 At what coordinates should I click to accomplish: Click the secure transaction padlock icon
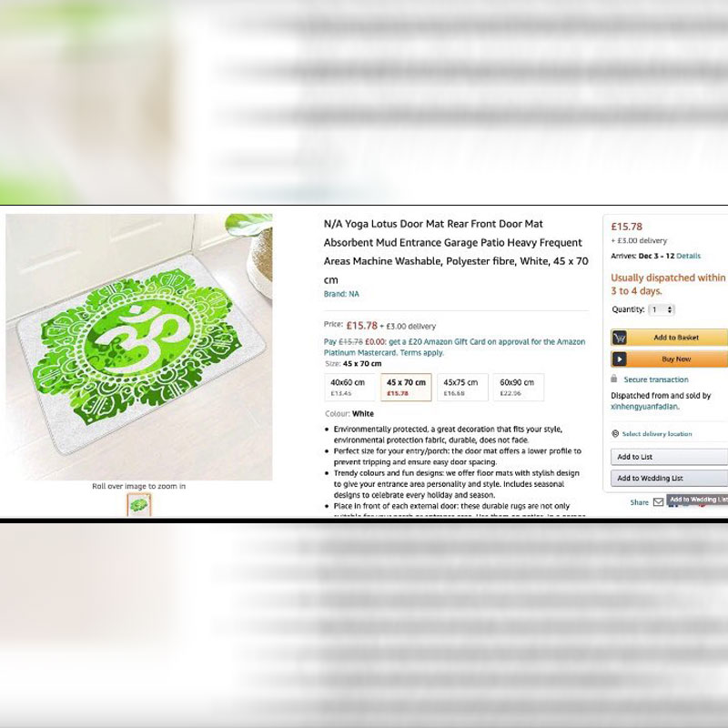click(613, 379)
